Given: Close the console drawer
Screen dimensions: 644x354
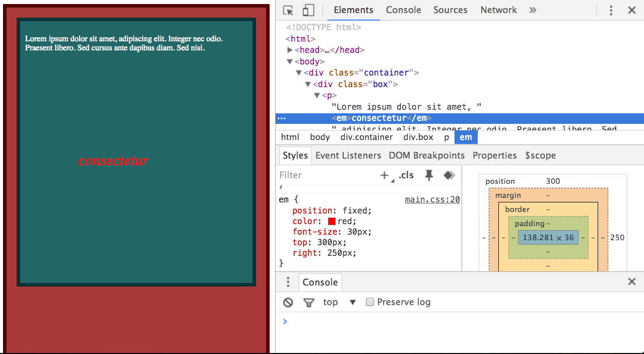Looking at the screenshot, I should click(631, 282).
